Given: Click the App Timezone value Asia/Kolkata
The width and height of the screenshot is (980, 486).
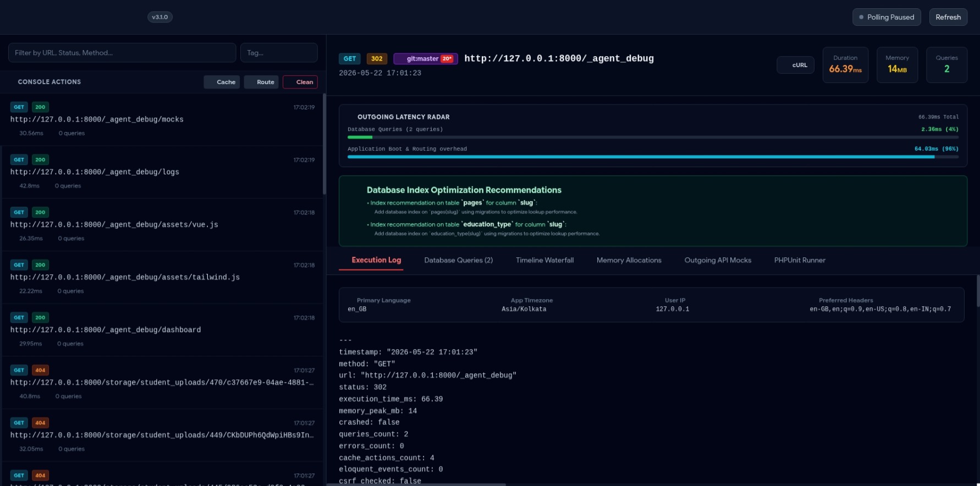Looking at the screenshot, I should click(524, 309).
